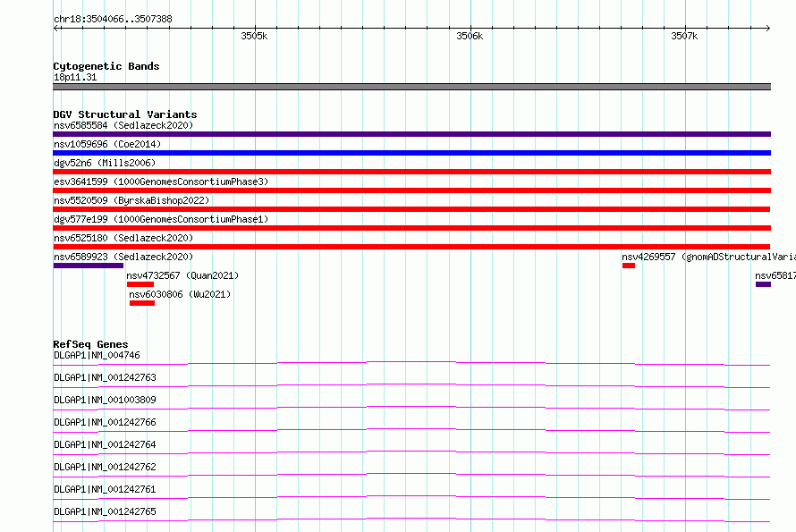This screenshot has width=796, height=532.
Task: Select the nsv1059696 (Coe2014) variant label
Action: pyautogui.click(x=107, y=144)
